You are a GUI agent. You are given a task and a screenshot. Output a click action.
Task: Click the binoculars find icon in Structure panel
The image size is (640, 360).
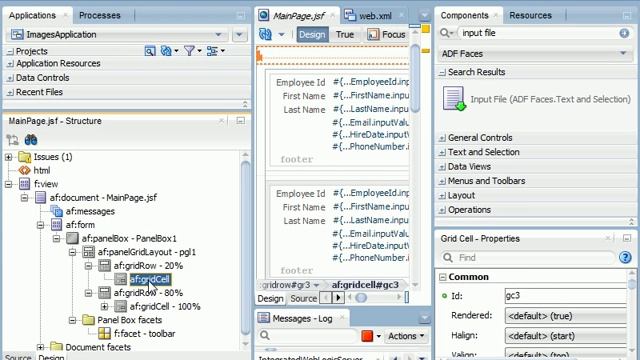pyautogui.click(x=31, y=140)
